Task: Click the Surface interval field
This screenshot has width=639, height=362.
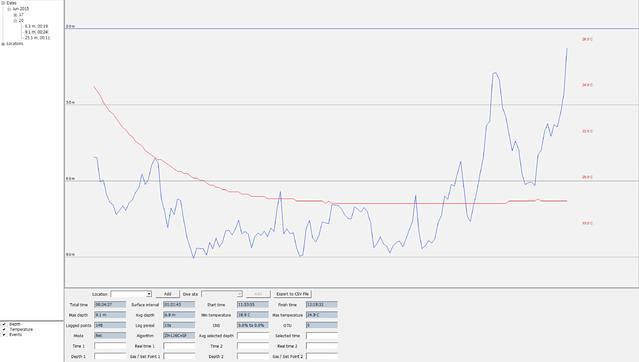Action: tap(179, 305)
